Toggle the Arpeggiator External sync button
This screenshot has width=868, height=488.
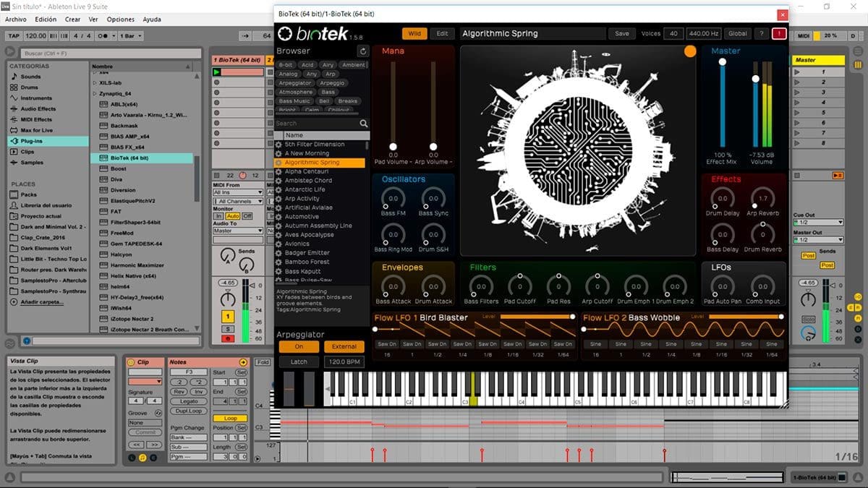344,347
